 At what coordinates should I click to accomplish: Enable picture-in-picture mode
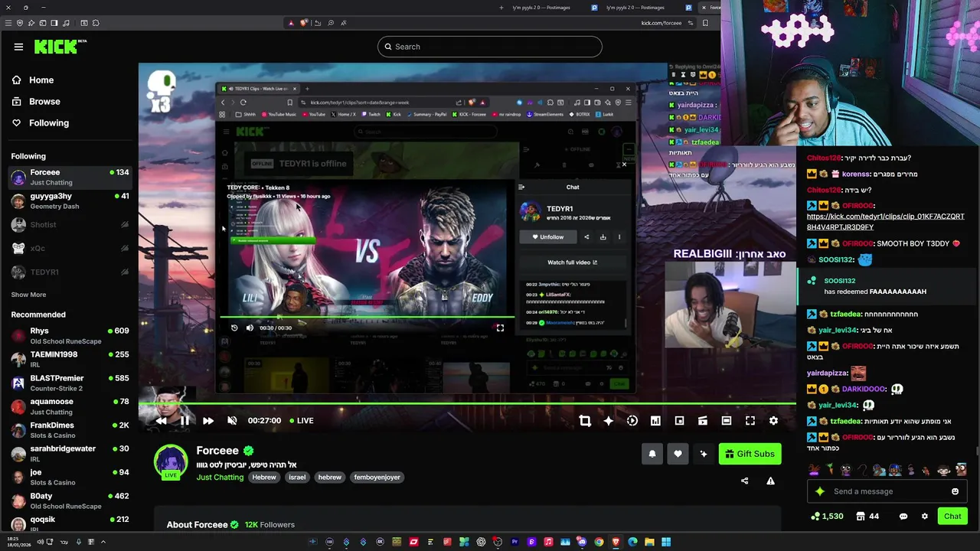click(679, 420)
